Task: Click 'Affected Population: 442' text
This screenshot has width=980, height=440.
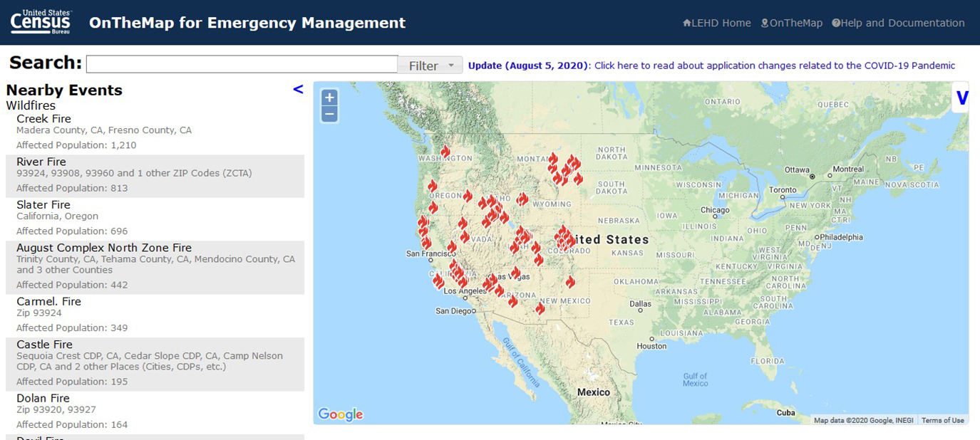Action: click(x=72, y=286)
